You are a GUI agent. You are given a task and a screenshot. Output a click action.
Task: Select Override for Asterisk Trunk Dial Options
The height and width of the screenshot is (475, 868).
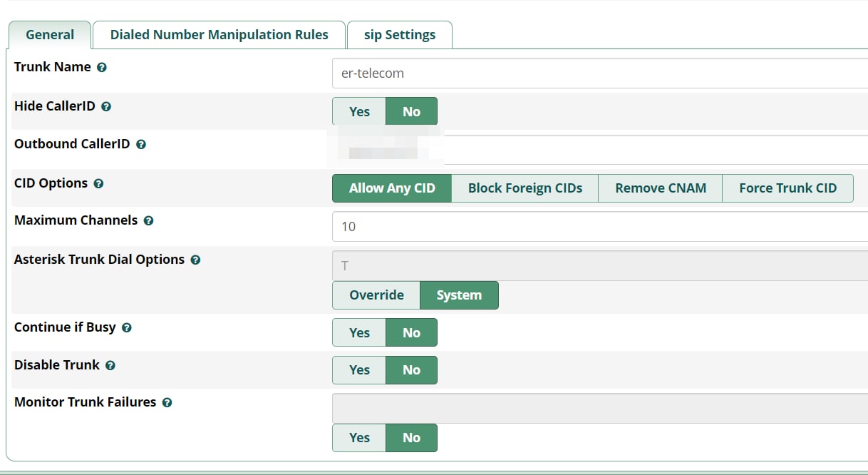tap(376, 295)
